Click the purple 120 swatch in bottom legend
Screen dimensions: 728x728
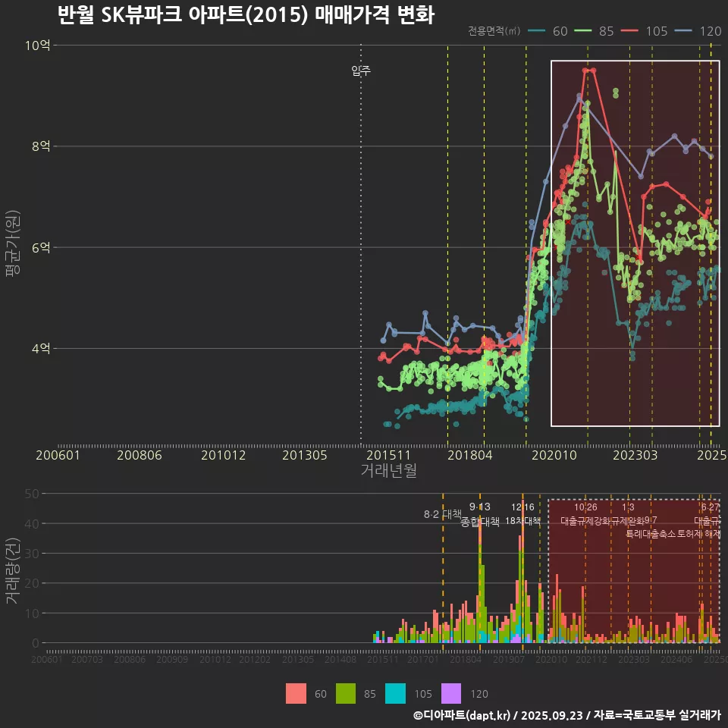pos(451,693)
